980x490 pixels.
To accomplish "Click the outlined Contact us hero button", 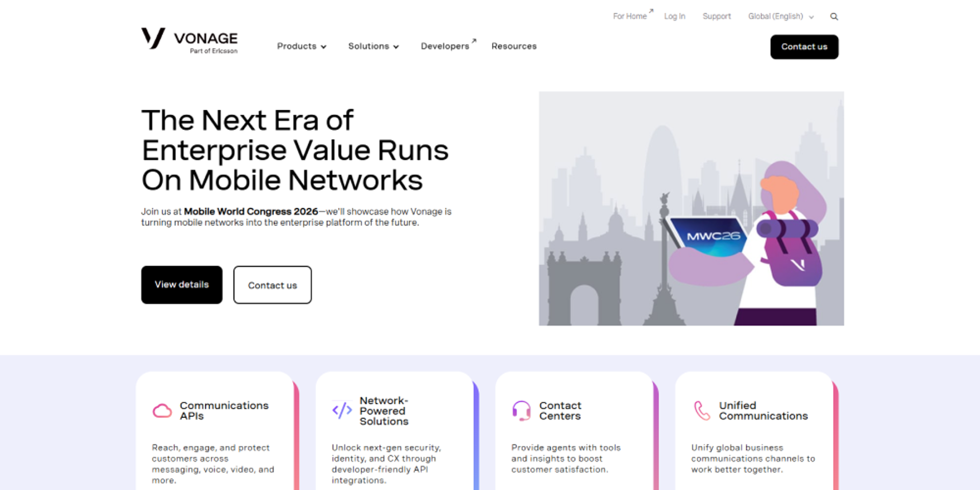I will [x=273, y=285].
